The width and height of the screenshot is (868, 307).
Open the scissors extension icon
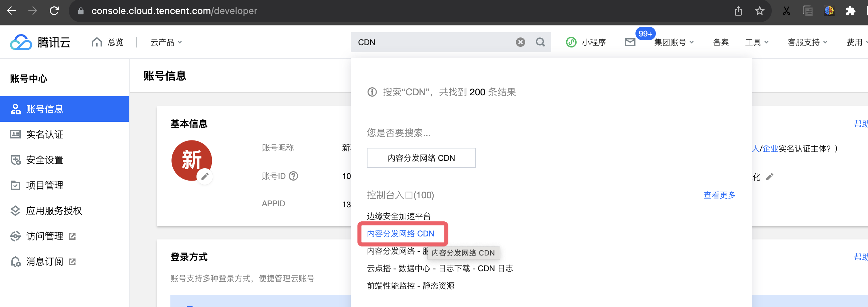pyautogui.click(x=786, y=11)
